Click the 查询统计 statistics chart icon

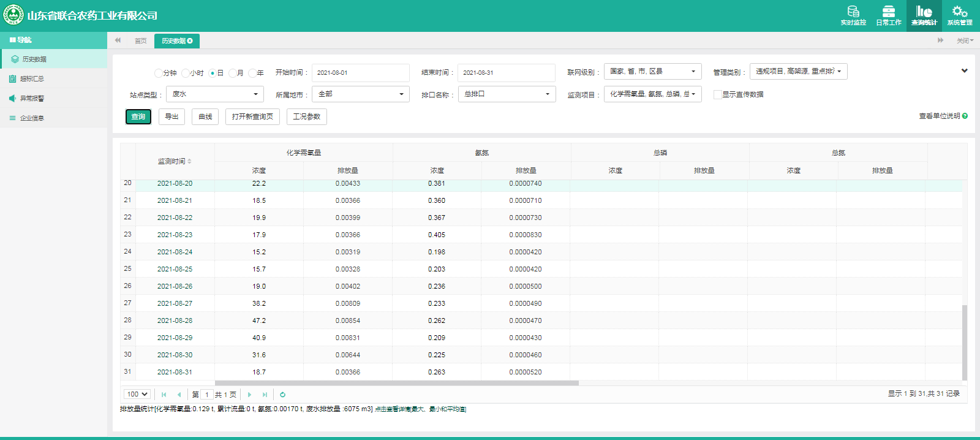[924, 15]
